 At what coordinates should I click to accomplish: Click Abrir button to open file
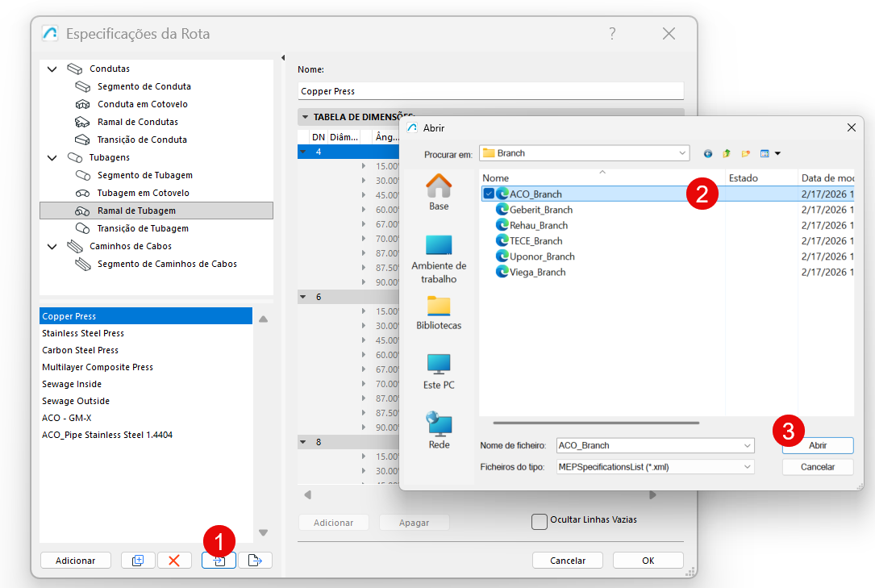(x=818, y=445)
